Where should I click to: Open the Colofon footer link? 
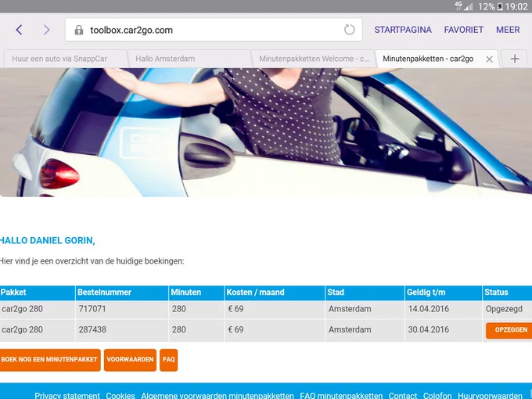point(437,395)
